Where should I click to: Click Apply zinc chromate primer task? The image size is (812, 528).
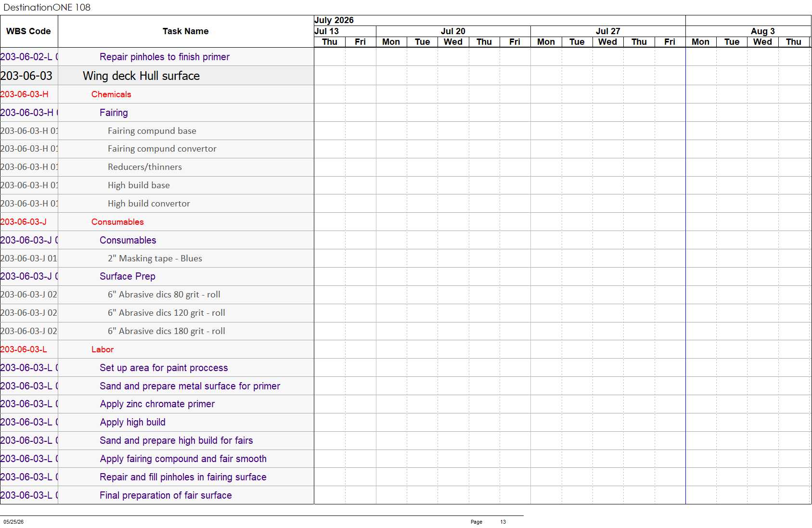click(x=157, y=404)
